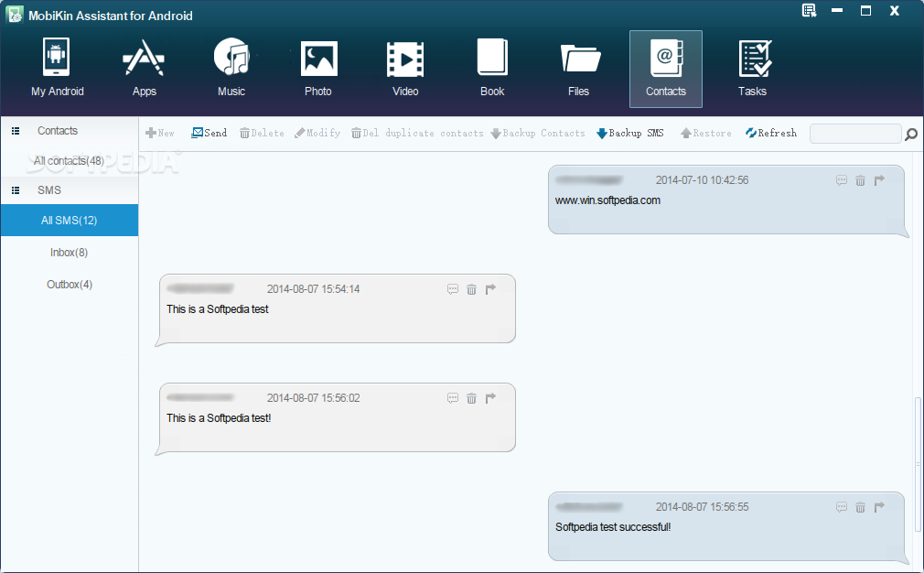This screenshot has width=924, height=573.
Task: Select All contacts(48)
Action: (69, 161)
